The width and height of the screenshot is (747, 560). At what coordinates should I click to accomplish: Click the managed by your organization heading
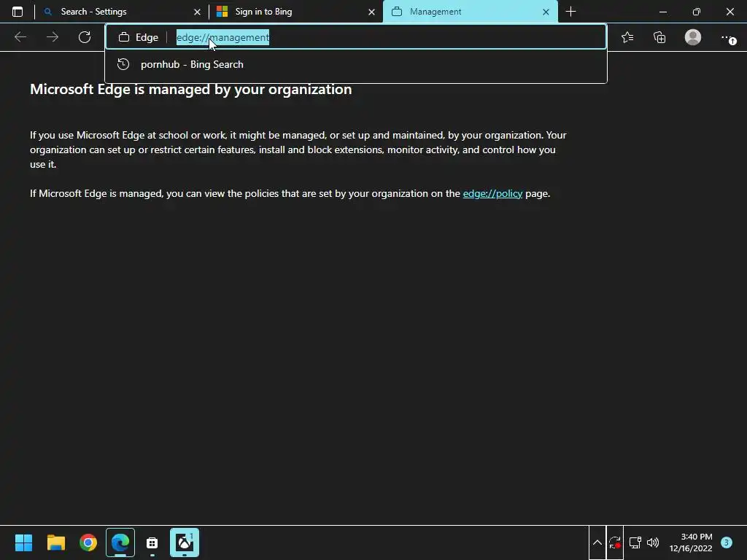(x=190, y=90)
